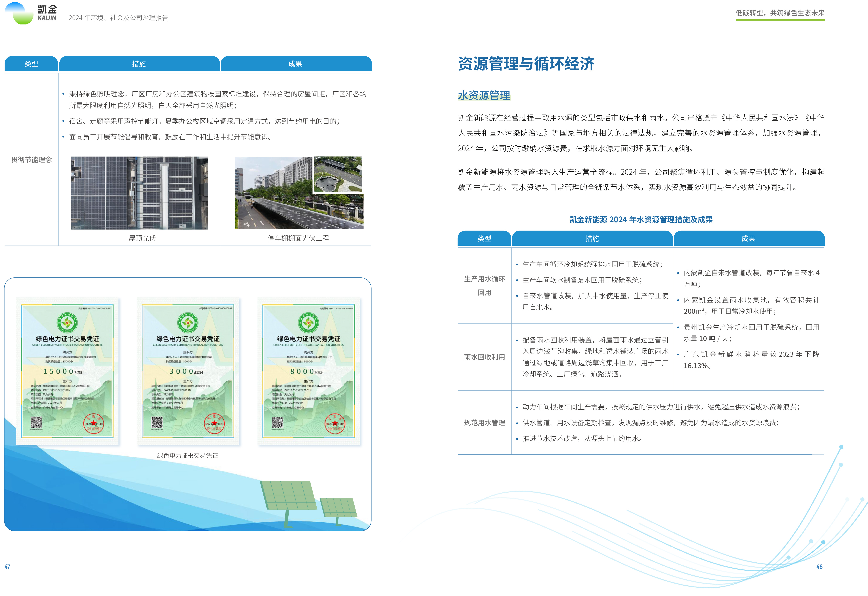Select the 类型 header in the 贯彻节能理念 table

pos(31,64)
